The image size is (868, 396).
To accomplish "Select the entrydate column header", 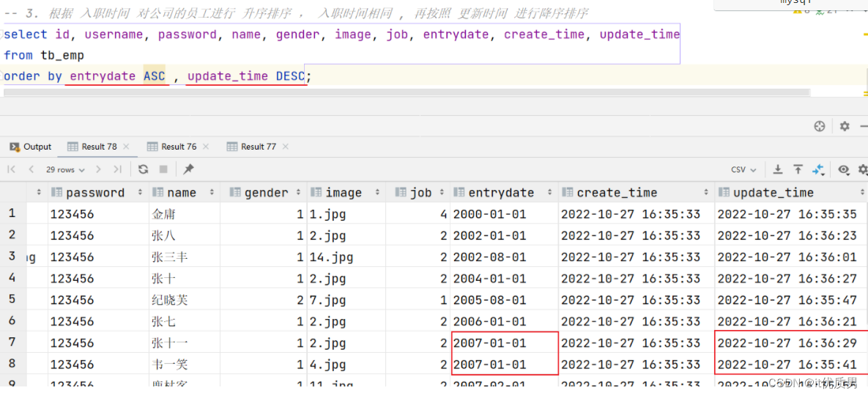I will point(504,193).
